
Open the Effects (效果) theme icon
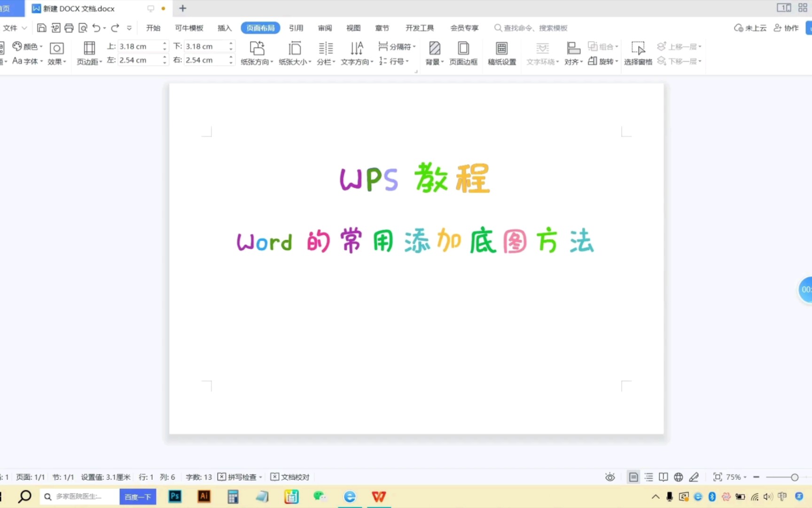[57, 53]
